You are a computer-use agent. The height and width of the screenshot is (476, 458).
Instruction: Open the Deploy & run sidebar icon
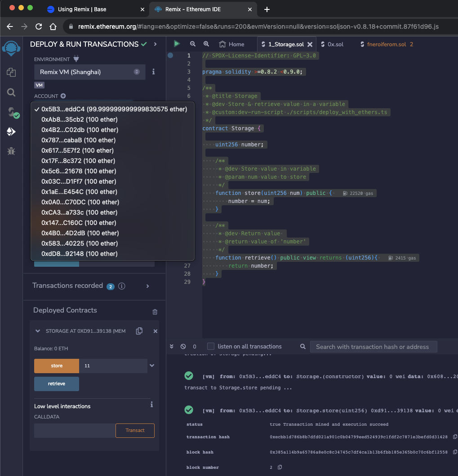coord(11,132)
